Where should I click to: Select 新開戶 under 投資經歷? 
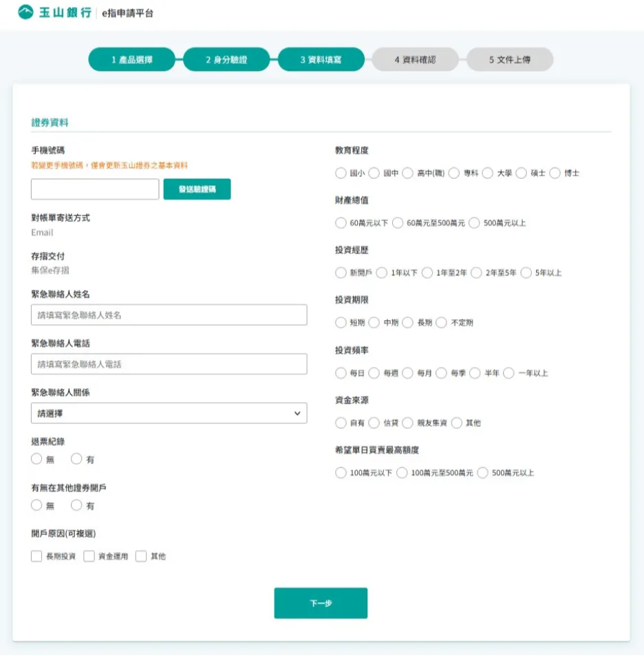341,273
